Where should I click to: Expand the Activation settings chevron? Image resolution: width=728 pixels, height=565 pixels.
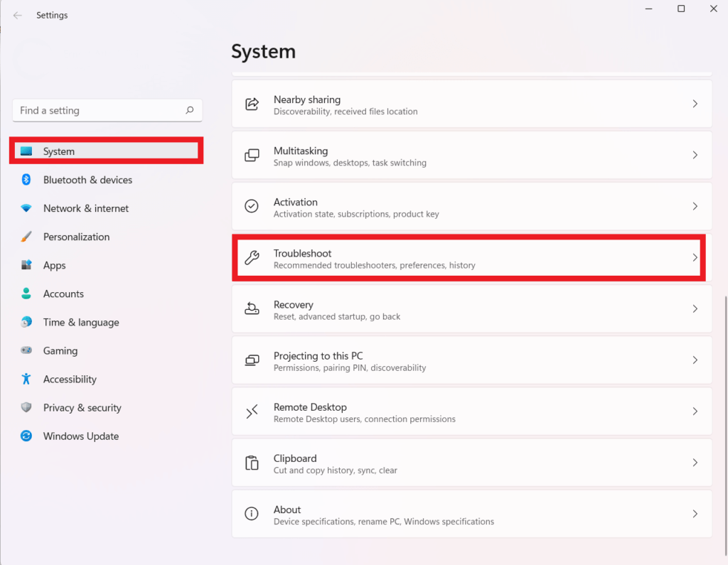pyautogui.click(x=695, y=206)
